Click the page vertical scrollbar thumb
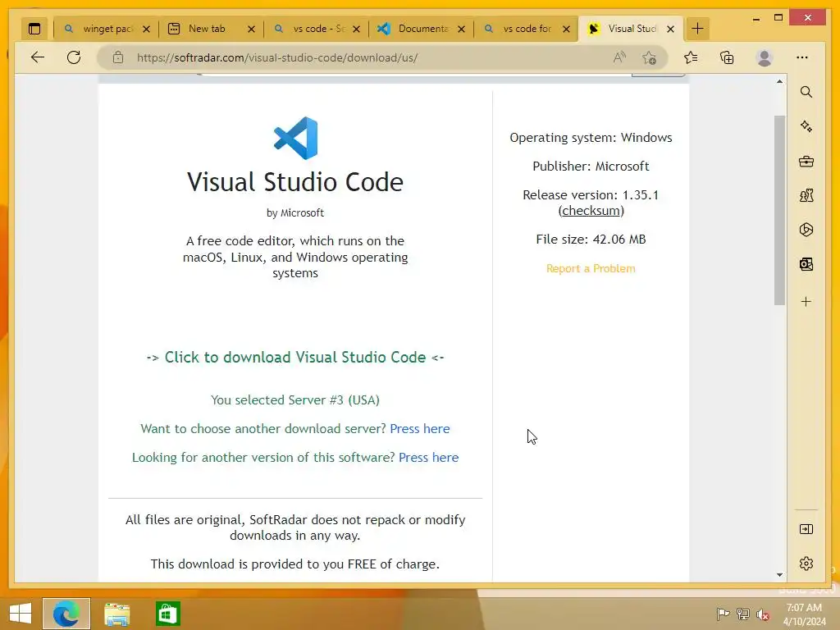The height and width of the screenshot is (630, 840). coord(779,210)
